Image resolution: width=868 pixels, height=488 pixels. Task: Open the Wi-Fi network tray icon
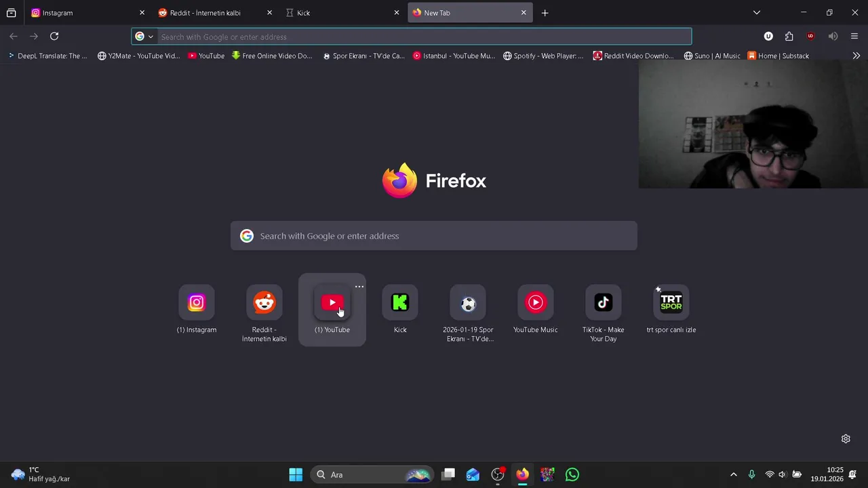pos(769,474)
